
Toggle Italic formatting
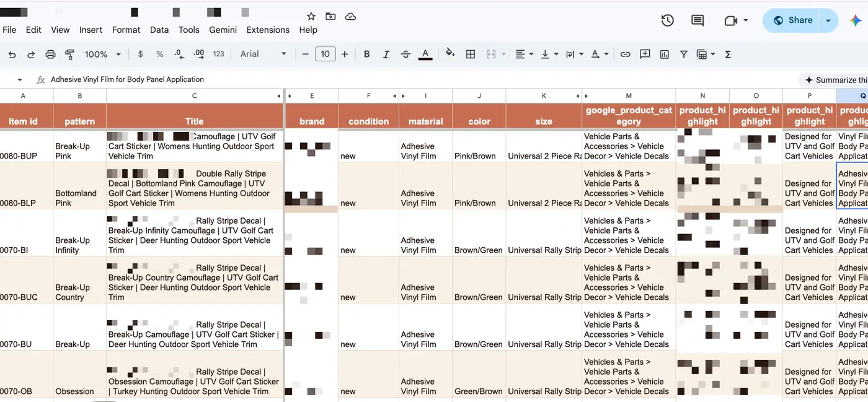pyautogui.click(x=386, y=55)
